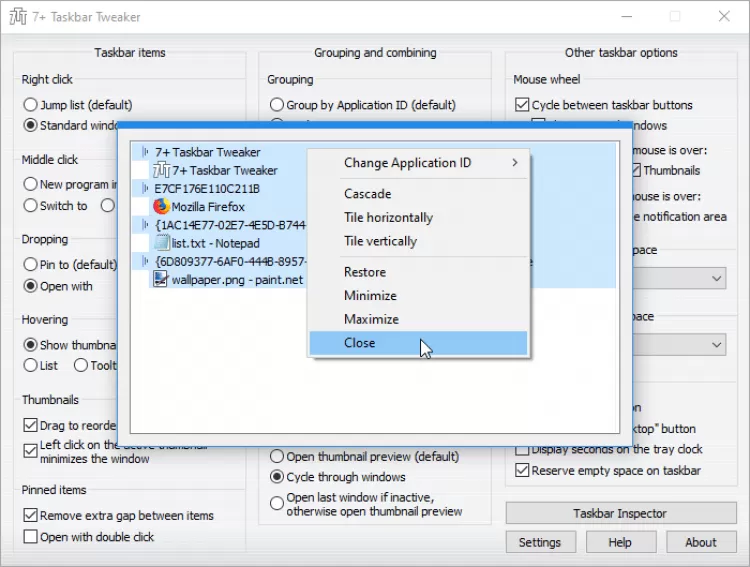The image size is (750, 567).
Task: Click the Notepad icon beside list.txt
Action: [162, 243]
